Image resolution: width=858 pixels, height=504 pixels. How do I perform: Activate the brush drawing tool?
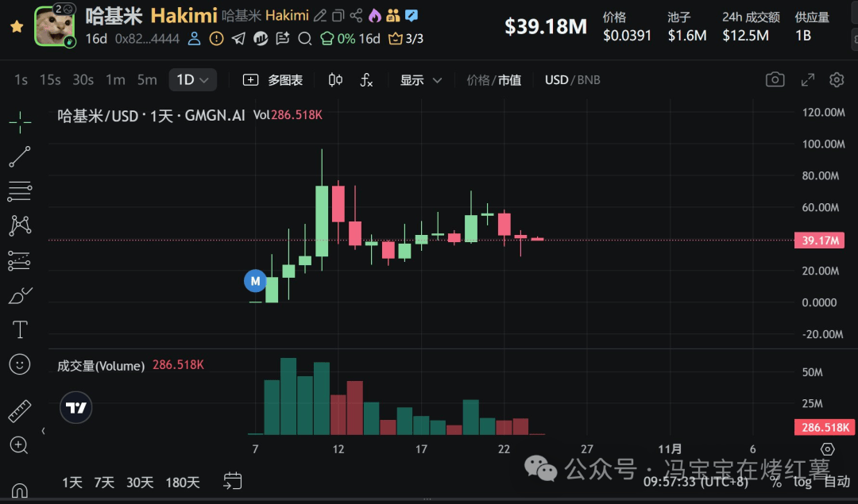click(x=20, y=295)
